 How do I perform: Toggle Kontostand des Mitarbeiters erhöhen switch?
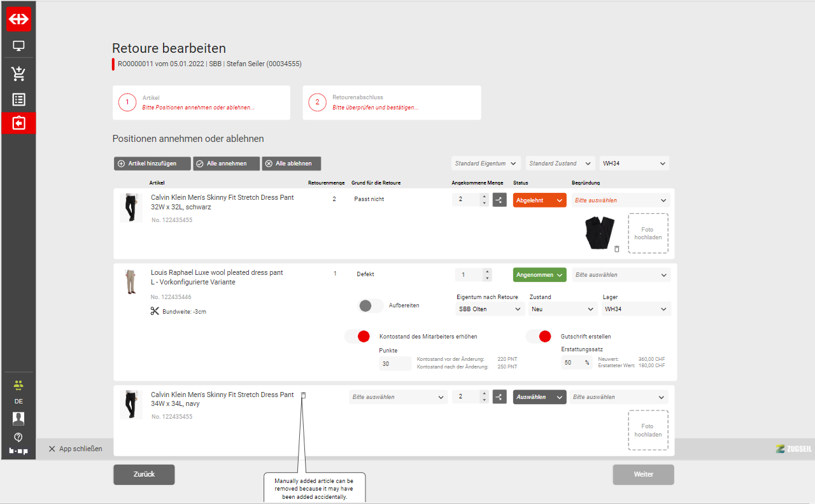click(357, 336)
